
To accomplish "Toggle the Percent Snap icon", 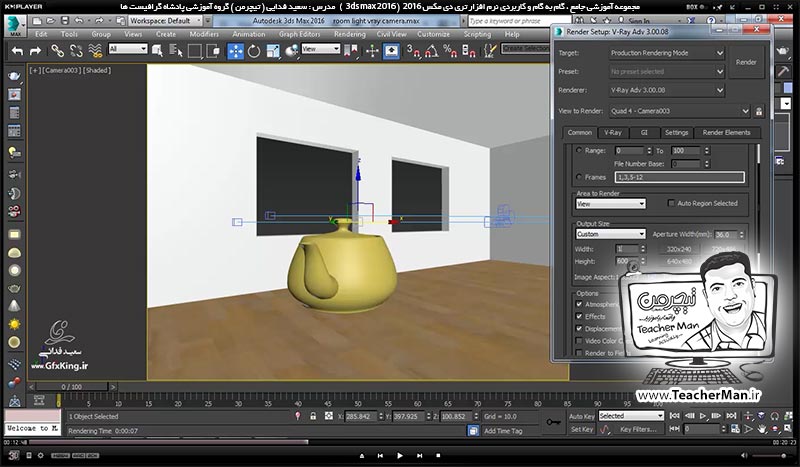I will pyautogui.click(x=450, y=51).
